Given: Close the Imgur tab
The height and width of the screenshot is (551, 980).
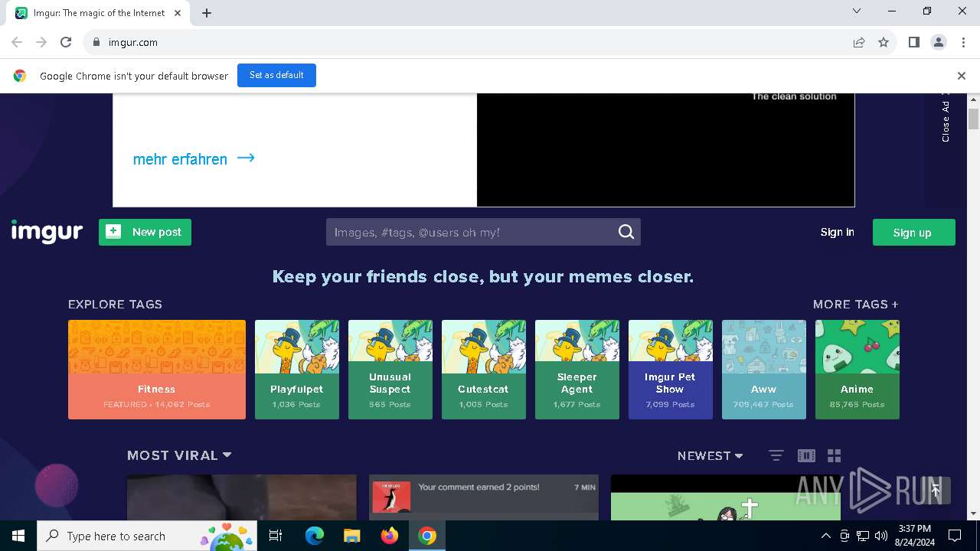Looking at the screenshot, I should click(x=178, y=13).
